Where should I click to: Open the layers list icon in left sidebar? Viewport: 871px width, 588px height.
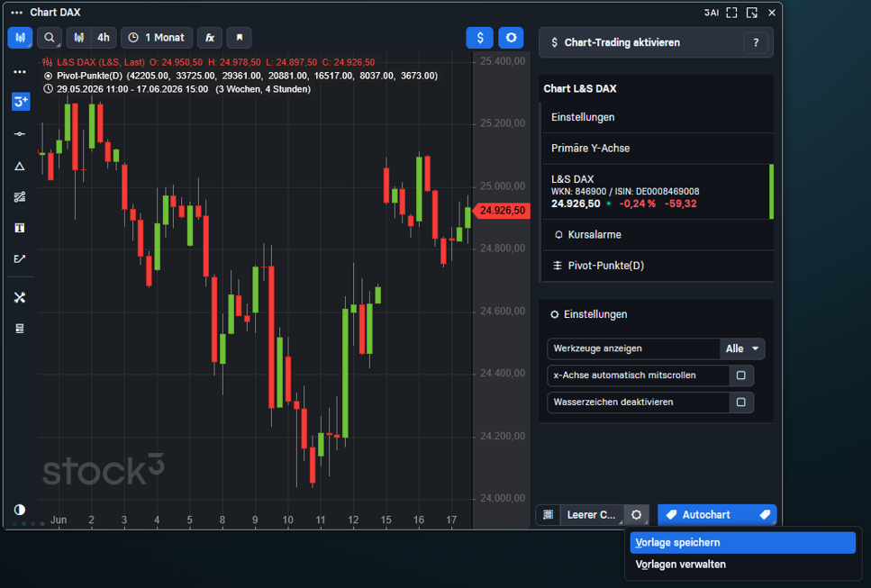tap(20, 329)
